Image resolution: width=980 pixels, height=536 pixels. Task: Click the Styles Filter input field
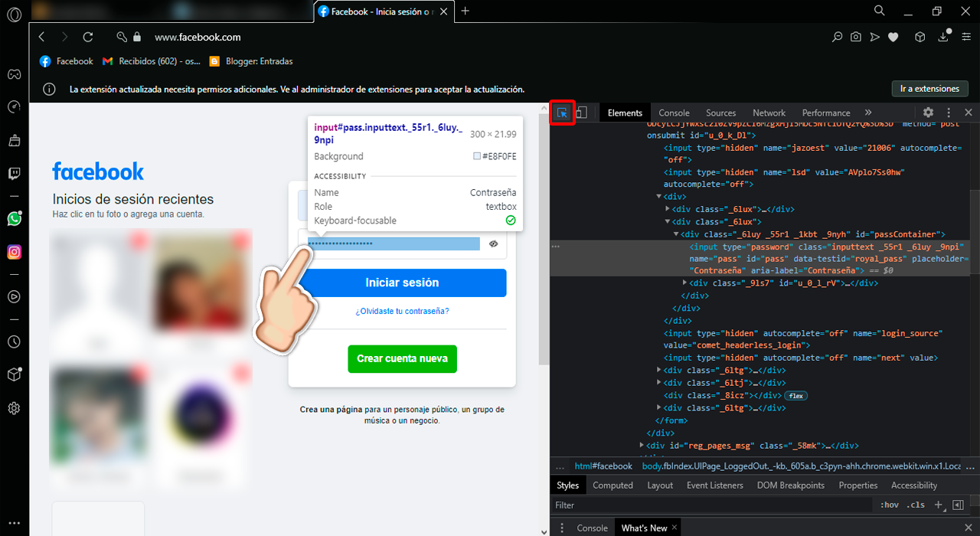[712, 505]
